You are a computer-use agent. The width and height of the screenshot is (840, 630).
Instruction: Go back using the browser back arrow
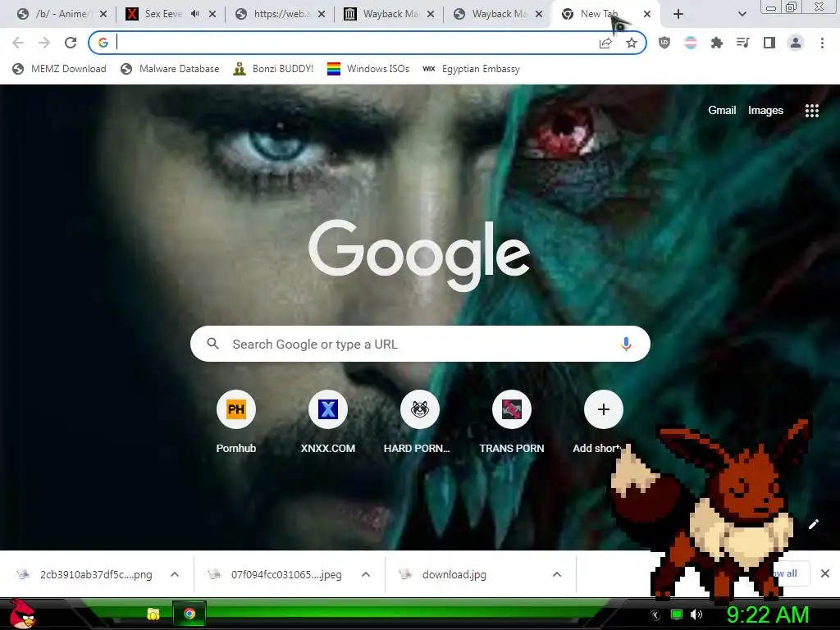(x=18, y=43)
